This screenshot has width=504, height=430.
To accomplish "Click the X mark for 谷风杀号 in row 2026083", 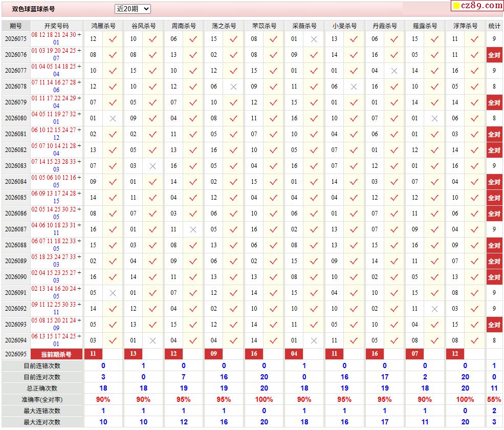I will [x=153, y=166].
